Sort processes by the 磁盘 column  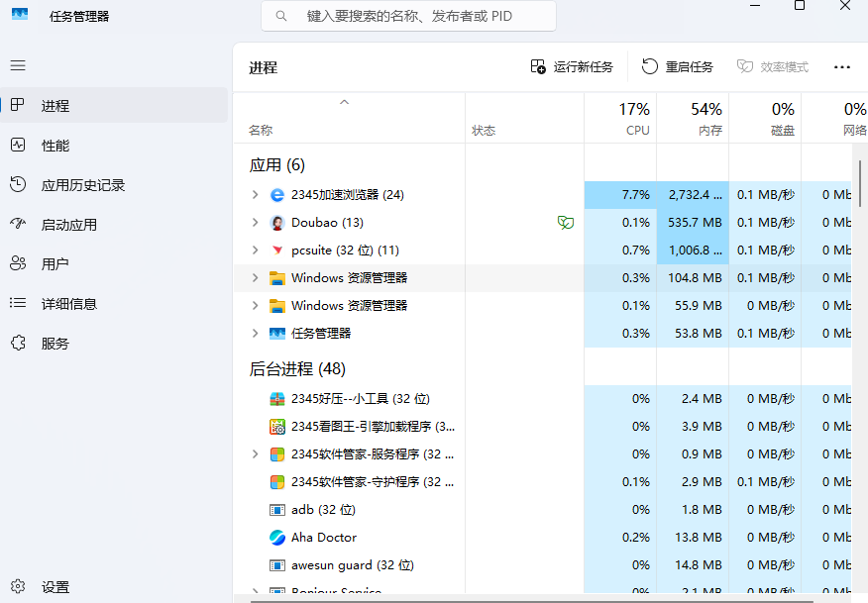click(765, 119)
